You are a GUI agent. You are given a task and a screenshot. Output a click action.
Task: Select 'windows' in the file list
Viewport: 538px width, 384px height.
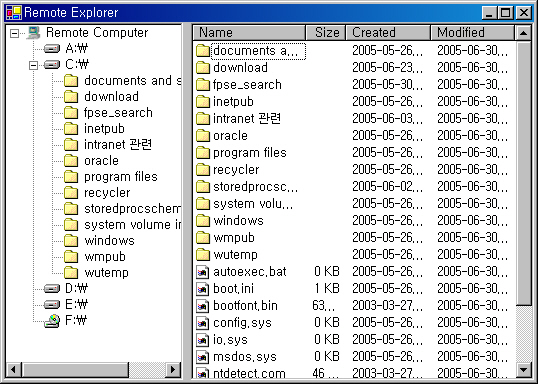click(238, 221)
